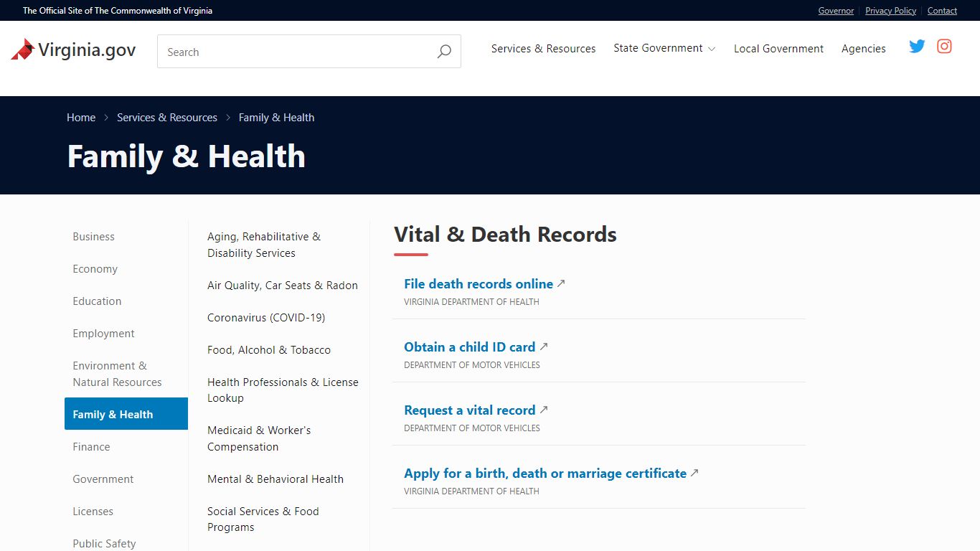Viewport: 980px width, 551px height.
Task: Follow the Contact link in top bar
Action: point(942,11)
